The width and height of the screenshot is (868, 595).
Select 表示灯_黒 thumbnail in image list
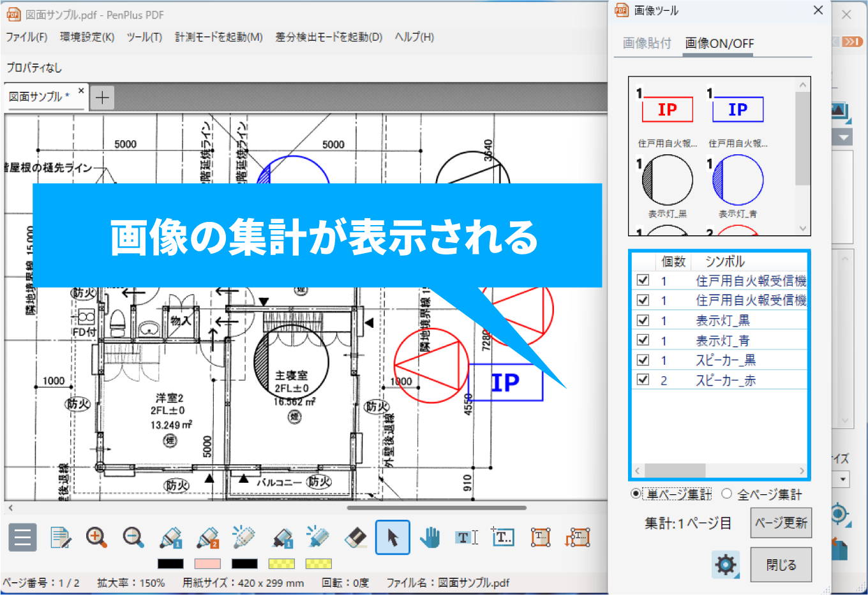click(667, 180)
